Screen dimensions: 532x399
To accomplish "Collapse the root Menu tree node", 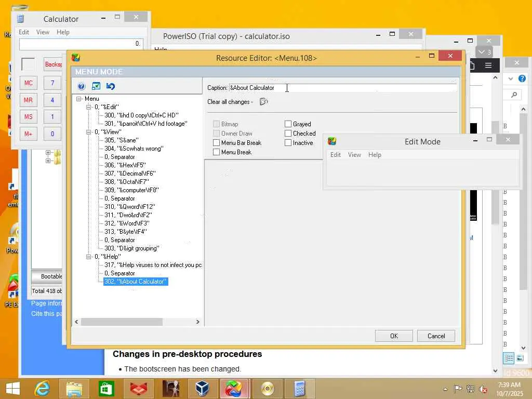I will click(x=79, y=99).
